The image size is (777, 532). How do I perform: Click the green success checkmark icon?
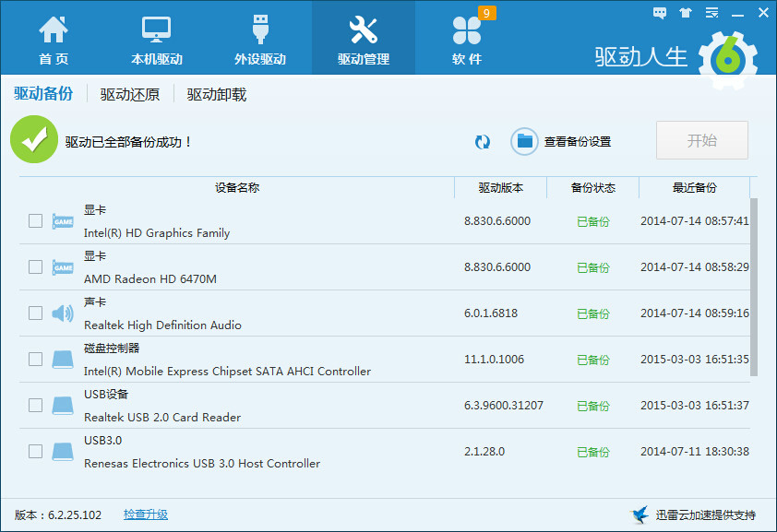tap(34, 139)
